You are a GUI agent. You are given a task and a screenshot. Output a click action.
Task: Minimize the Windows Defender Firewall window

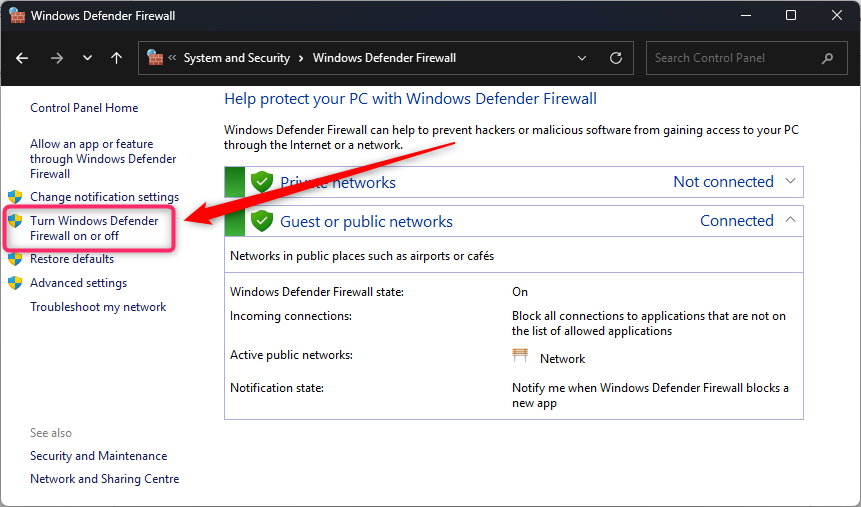click(x=746, y=15)
